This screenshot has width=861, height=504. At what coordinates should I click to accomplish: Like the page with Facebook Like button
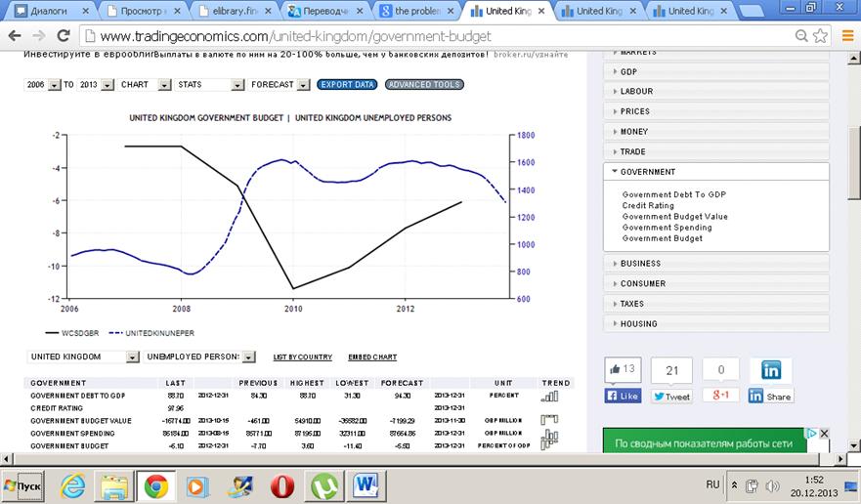point(623,396)
